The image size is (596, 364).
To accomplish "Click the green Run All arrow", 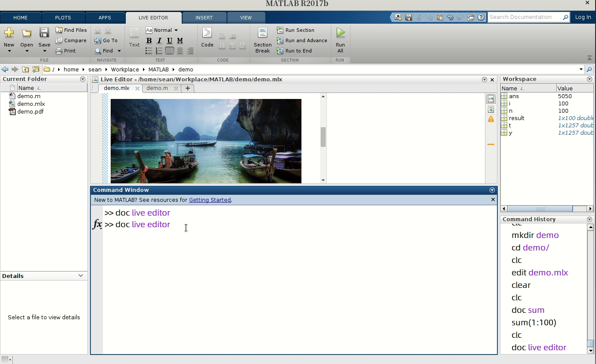I will pyautogui.click(x=341, y=33).
